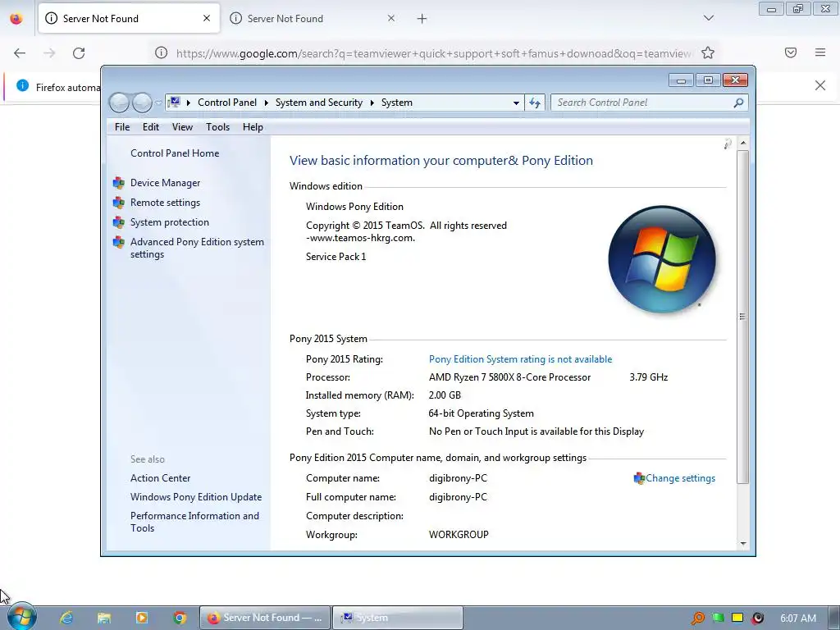Open the Help menu
This screenshot has height=630, width=840.
(253, 127)
